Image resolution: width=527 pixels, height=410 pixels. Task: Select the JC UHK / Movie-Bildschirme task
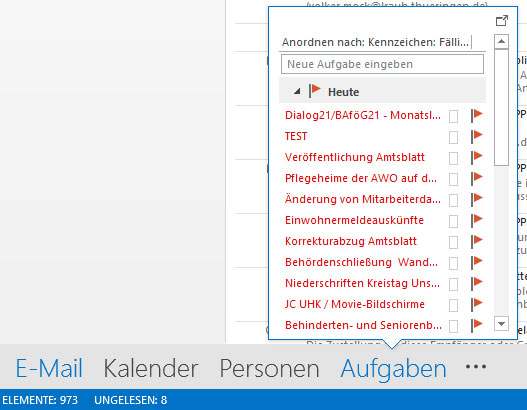point(355,304)
